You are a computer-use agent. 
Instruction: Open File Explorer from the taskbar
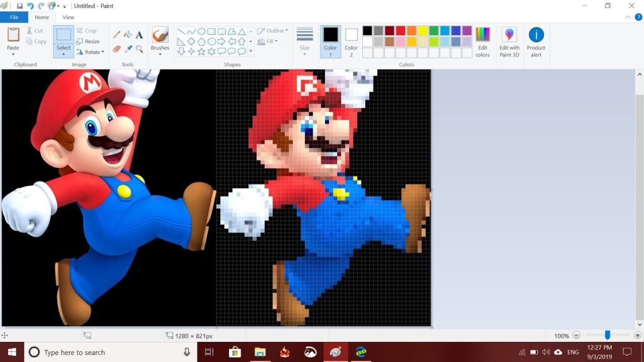pos(260,352)
